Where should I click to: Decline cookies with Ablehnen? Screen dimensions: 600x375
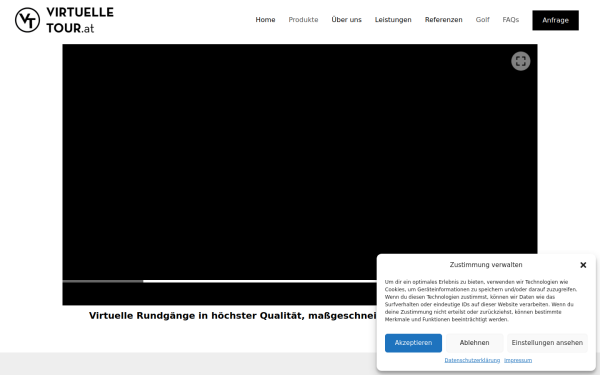coord(474,343)
